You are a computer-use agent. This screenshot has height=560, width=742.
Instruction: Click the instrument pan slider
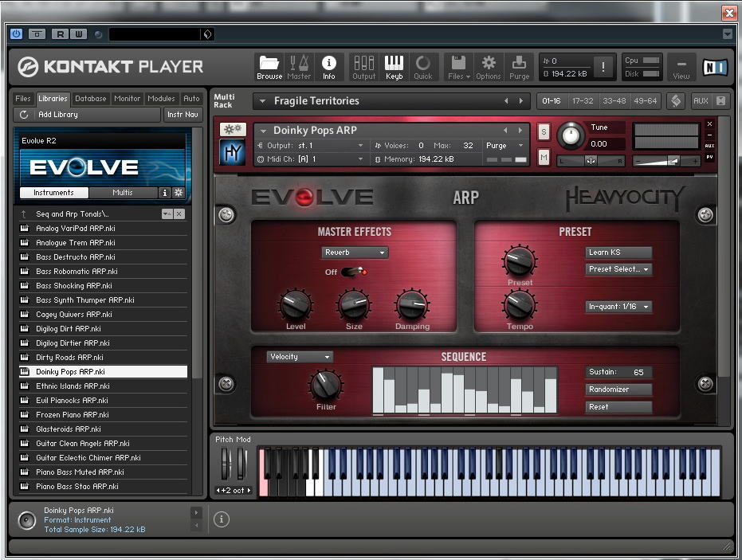(x=591, y=161)
